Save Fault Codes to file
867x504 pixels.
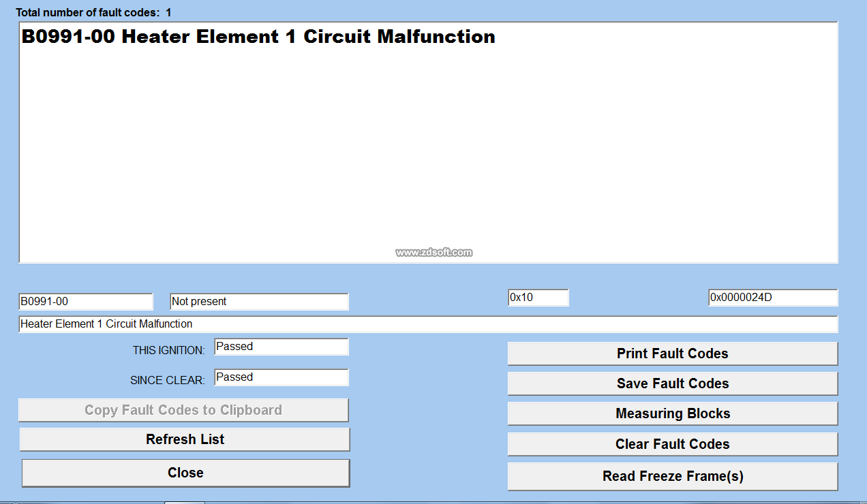(x=672, y=383)
